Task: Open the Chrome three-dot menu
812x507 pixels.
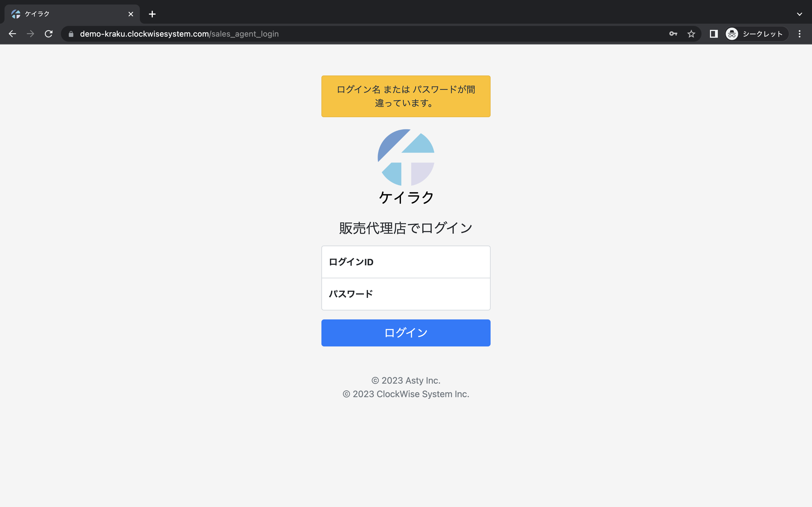Action: [799, 34]
